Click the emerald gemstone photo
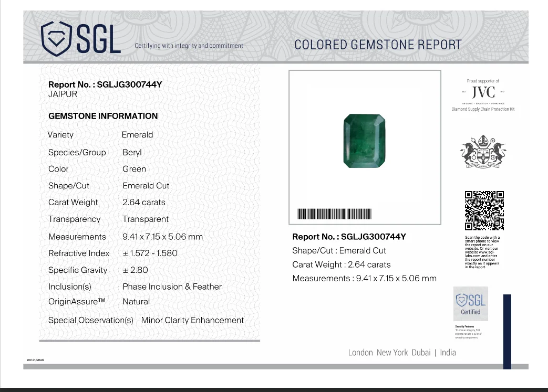The image size is (548, 392). [364, 141]
